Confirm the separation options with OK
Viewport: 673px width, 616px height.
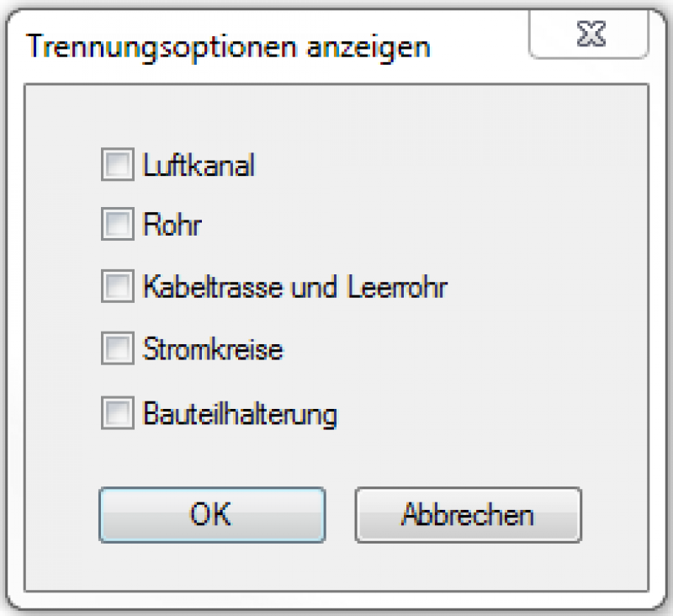point(211,514)
